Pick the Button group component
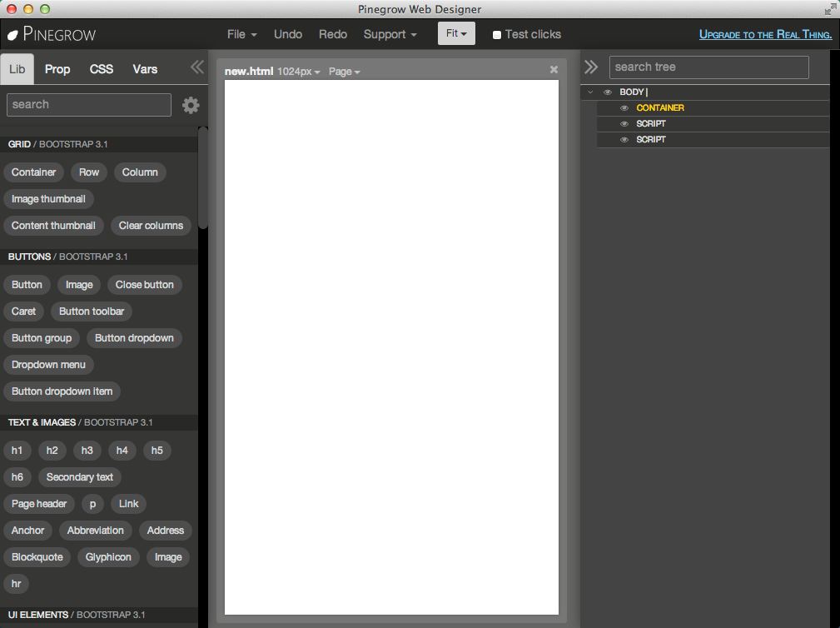Image resolution: width=840 pixels, height=628 pixels. tap(42, 338)
